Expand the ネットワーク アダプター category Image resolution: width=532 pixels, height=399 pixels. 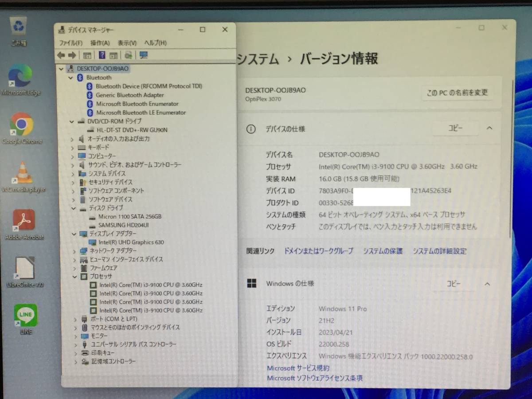74,250
